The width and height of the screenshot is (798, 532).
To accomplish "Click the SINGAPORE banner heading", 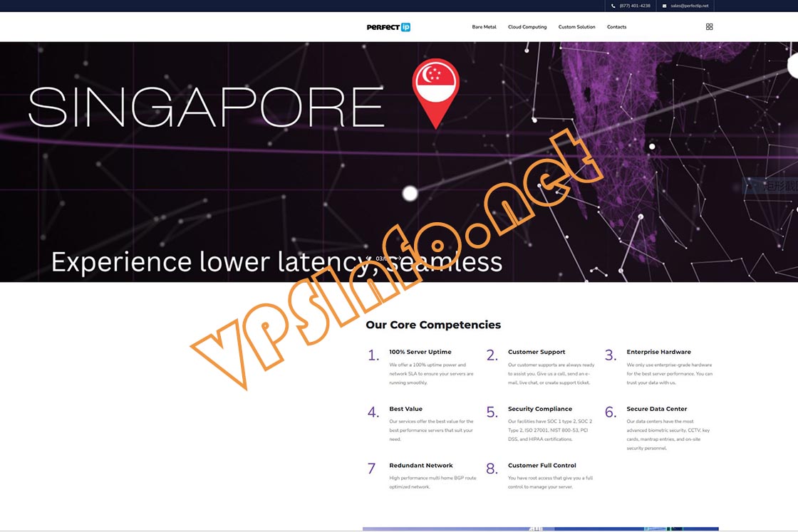I will tap(206, 107).
